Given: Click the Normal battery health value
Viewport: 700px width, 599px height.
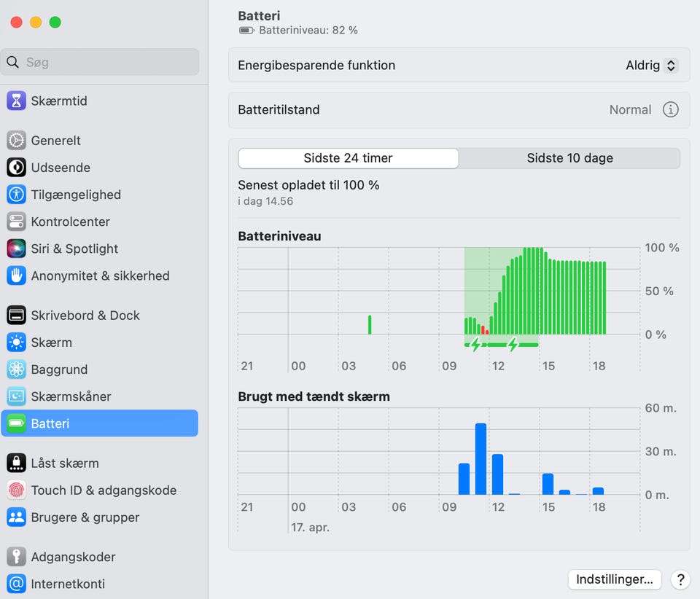Looking at the screenshot, I should pyautogui.click(x=630, y=110).
